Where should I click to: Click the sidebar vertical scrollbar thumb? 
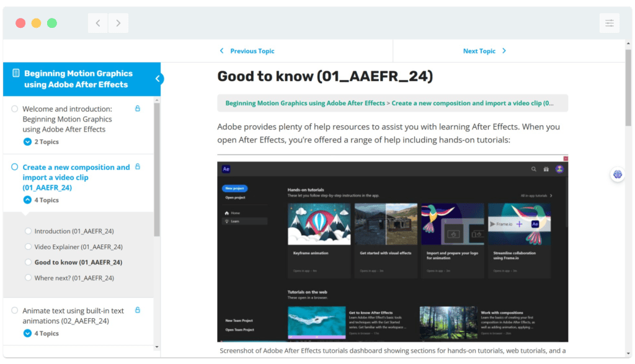click(157, 169)
